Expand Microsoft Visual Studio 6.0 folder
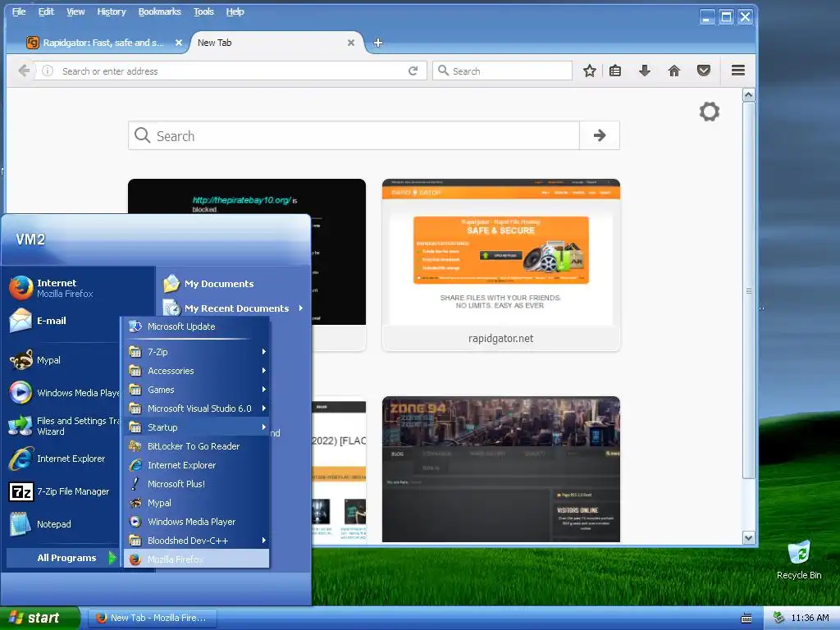 [196, 409]
